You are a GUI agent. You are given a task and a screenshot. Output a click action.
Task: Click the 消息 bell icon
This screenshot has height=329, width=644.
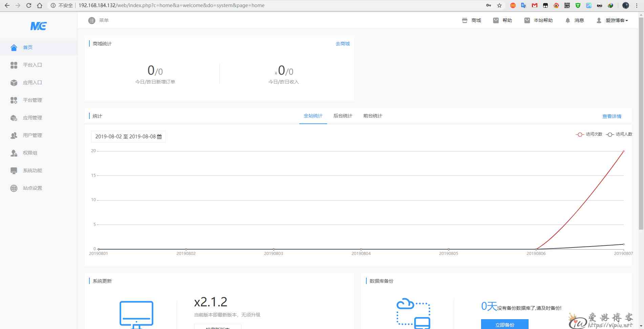(x=567, y=21)
